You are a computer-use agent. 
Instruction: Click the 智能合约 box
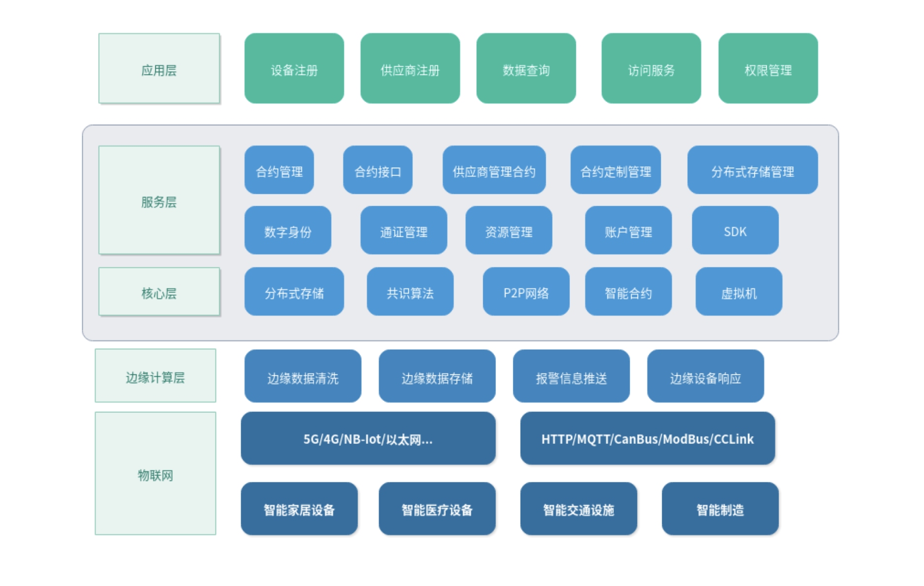(x=629, y=292)
